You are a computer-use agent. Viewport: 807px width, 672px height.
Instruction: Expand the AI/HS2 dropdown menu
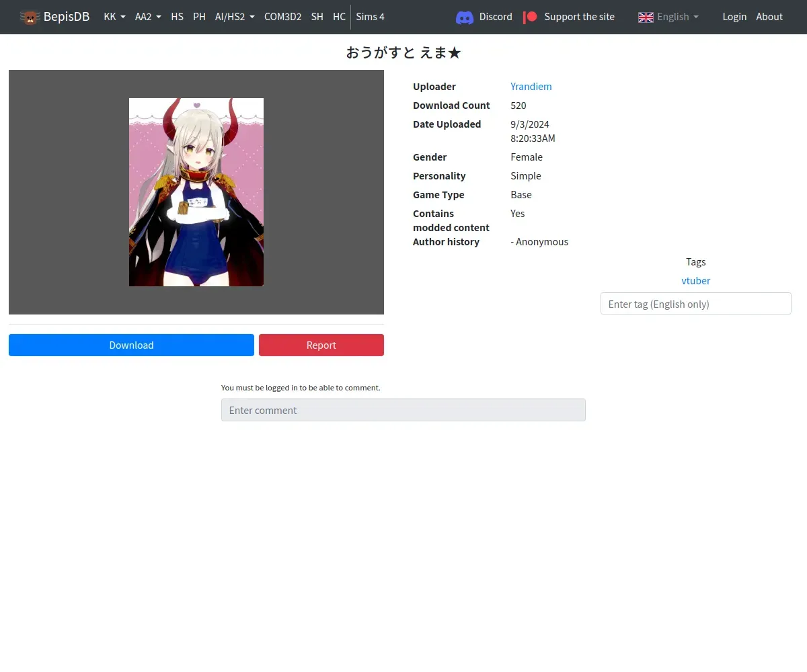(x=235, y=17)
